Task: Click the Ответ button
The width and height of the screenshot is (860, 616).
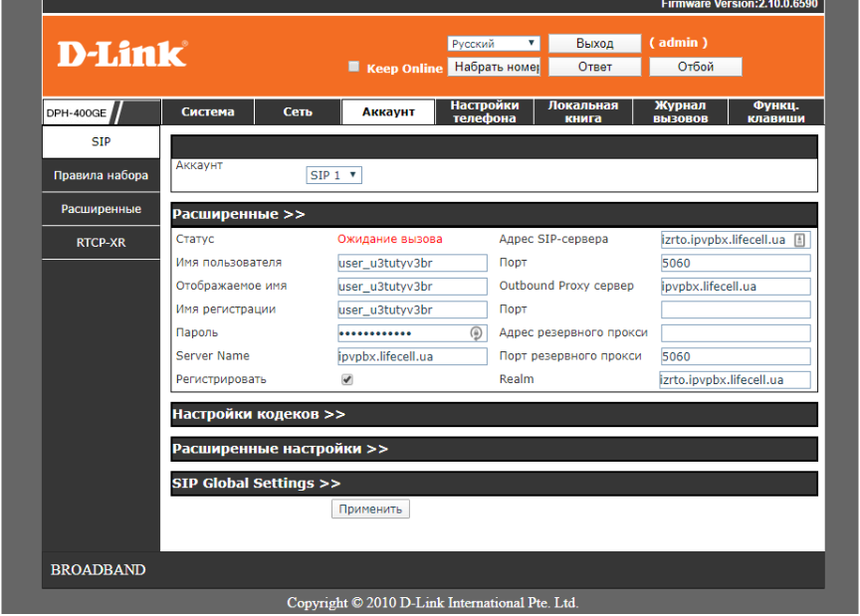Action: click(594, 67)
